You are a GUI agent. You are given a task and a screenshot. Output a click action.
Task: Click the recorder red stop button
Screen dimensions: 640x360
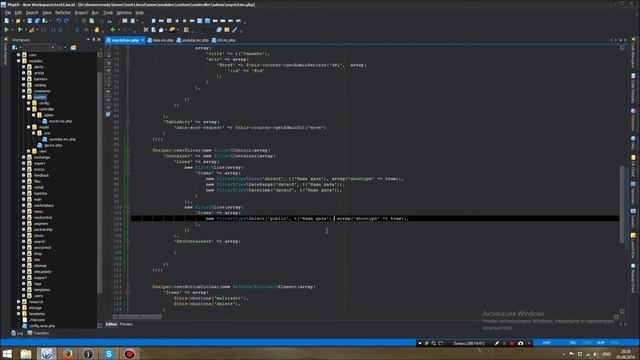512,343
